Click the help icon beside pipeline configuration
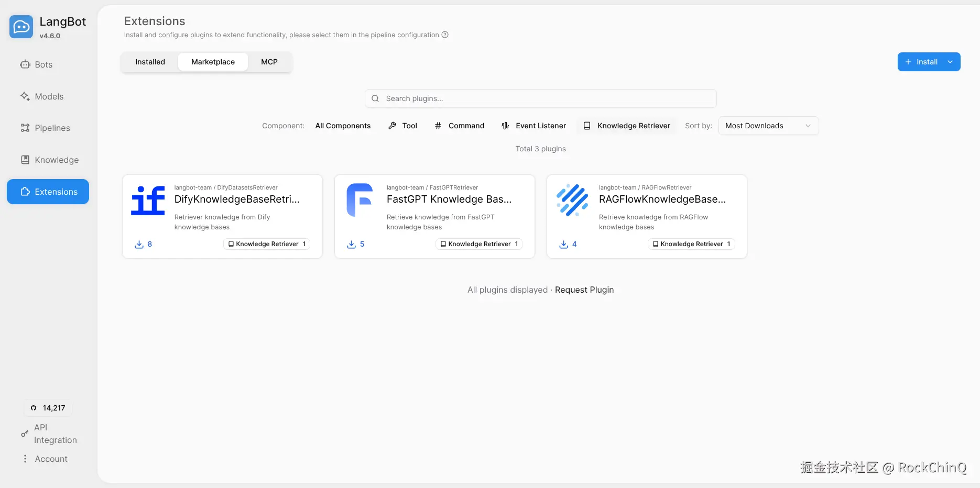Viewport: 980px width, 488px height. click(x=445, y=35)
